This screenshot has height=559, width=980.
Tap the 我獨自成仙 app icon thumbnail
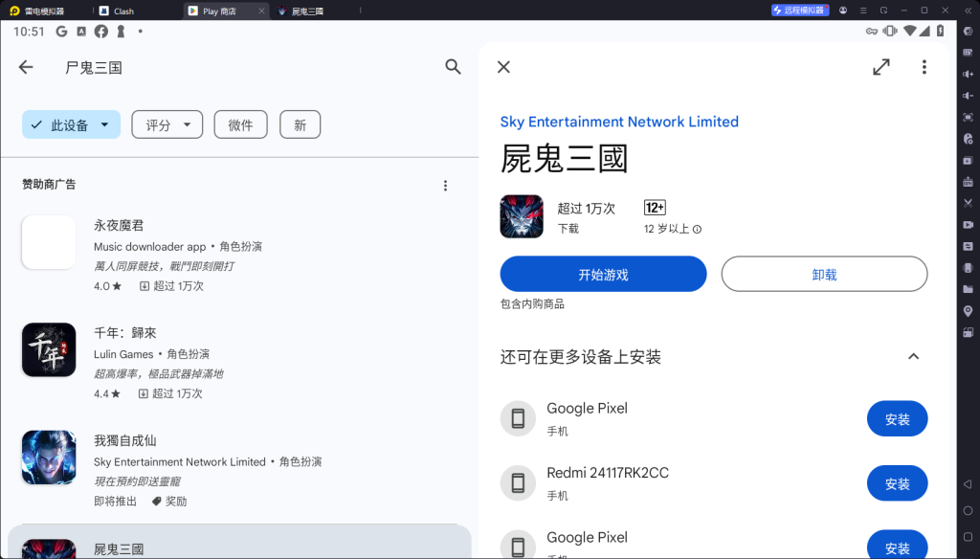click(49, 458)
